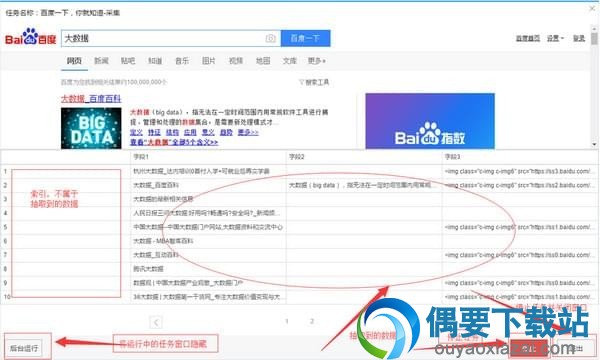Click the BIG DATA thumbnail image

tap(91, 128)
